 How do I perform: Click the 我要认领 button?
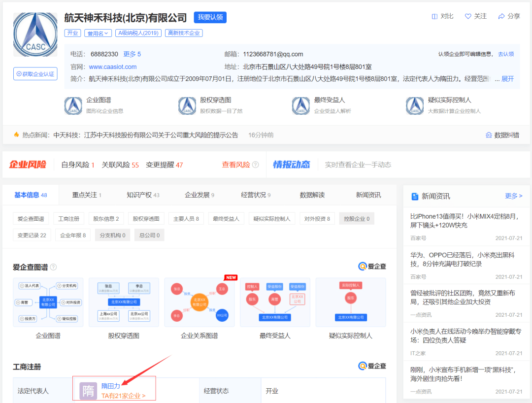(210, 17)
